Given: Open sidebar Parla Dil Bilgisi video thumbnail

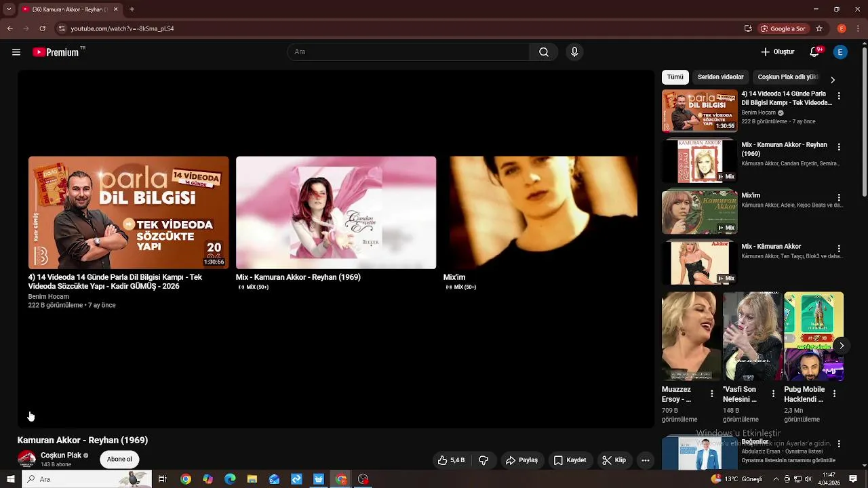Looking at the screenshot, I should [699, 110].
